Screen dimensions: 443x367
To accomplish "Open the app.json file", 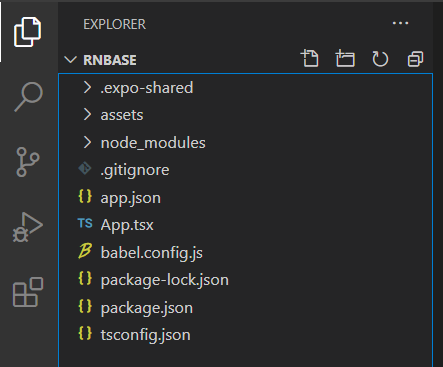I will click(131, 198).
